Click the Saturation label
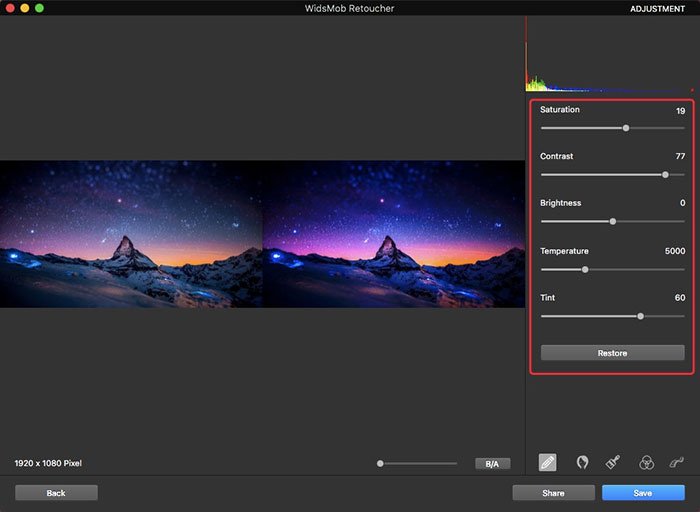The image size is (700, 512). (x=560, y=109)
